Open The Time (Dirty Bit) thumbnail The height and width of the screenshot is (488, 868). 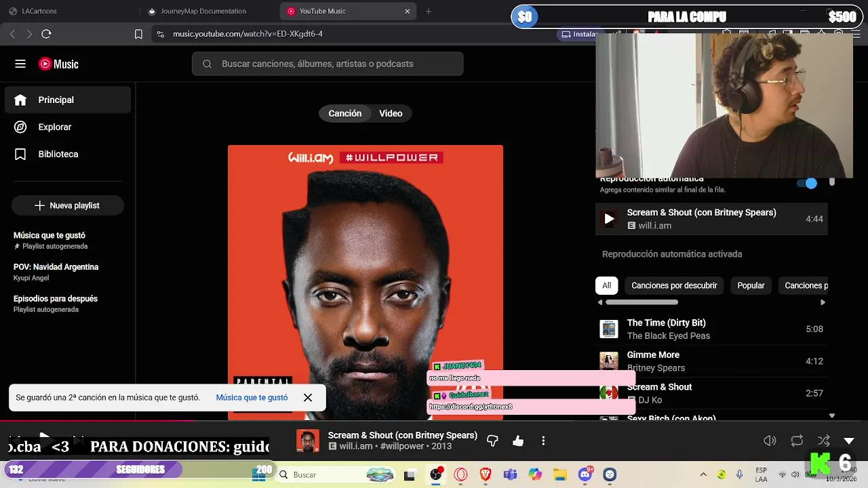tap(609, 329)
